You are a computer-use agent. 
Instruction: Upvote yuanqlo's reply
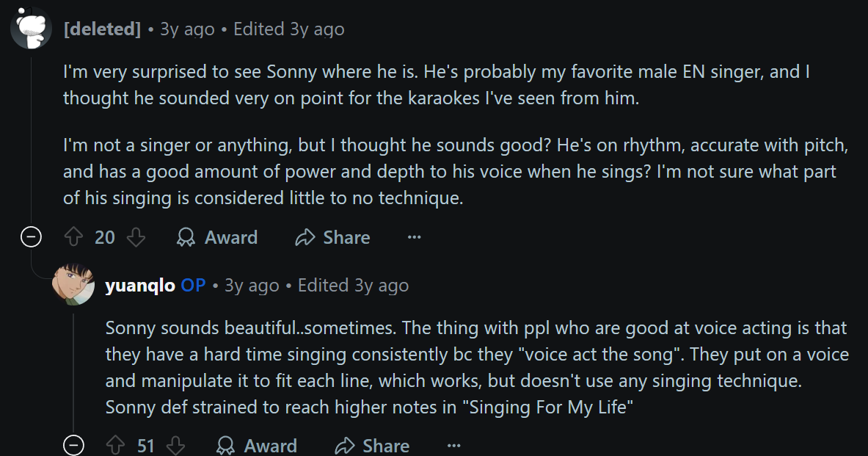(115, 446)
